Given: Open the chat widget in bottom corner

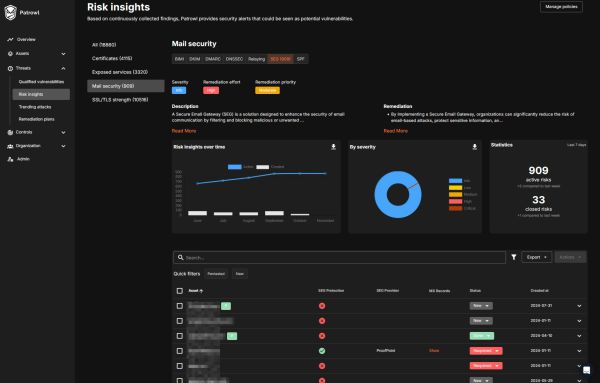Looking at the screenshot, I should (586, 370).
